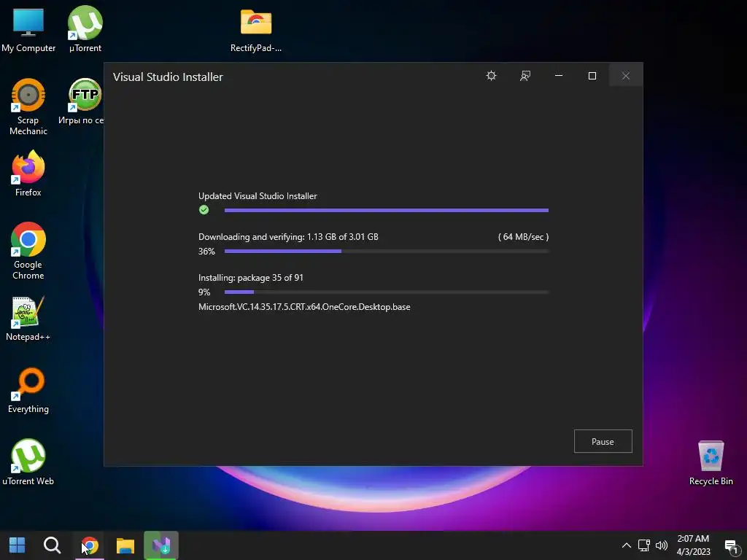Image resolution: width=747 pixels, height=560 pixels.
Task: Select the Notepad++ desktop shortcut
Action: [x=28, y=319]
